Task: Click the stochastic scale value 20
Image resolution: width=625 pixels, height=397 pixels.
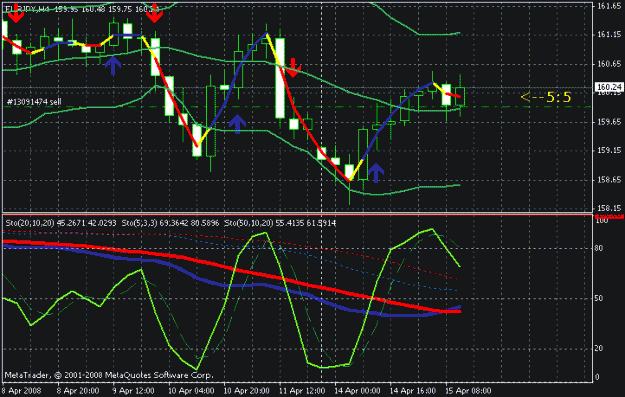Action: [x=599, y=348]
